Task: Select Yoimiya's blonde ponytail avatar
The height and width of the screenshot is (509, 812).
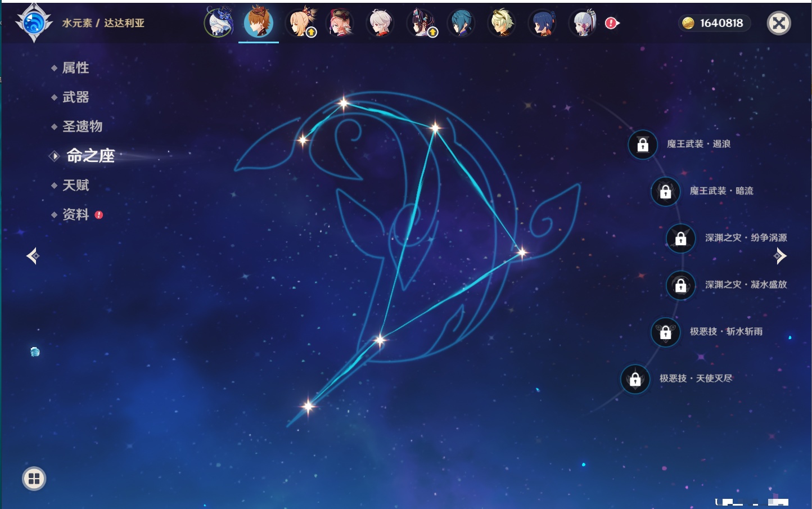Action: point(301,23)
